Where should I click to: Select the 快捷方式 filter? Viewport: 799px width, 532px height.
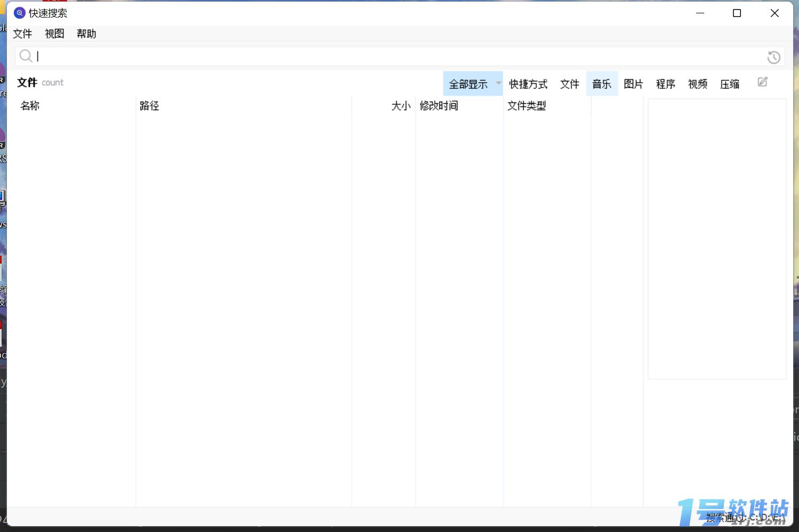click(x=528, y=84)
